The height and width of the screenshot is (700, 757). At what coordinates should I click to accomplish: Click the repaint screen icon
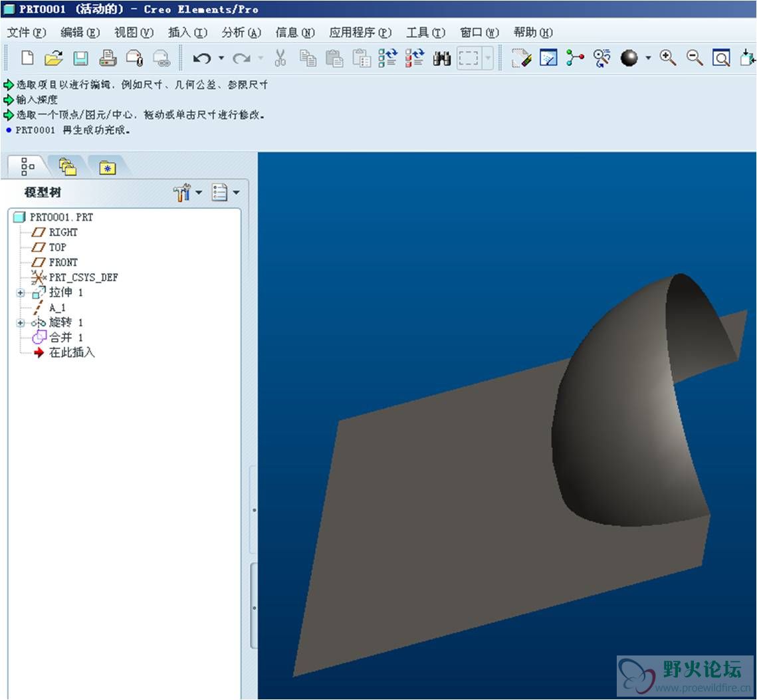(x=522, y=58)
